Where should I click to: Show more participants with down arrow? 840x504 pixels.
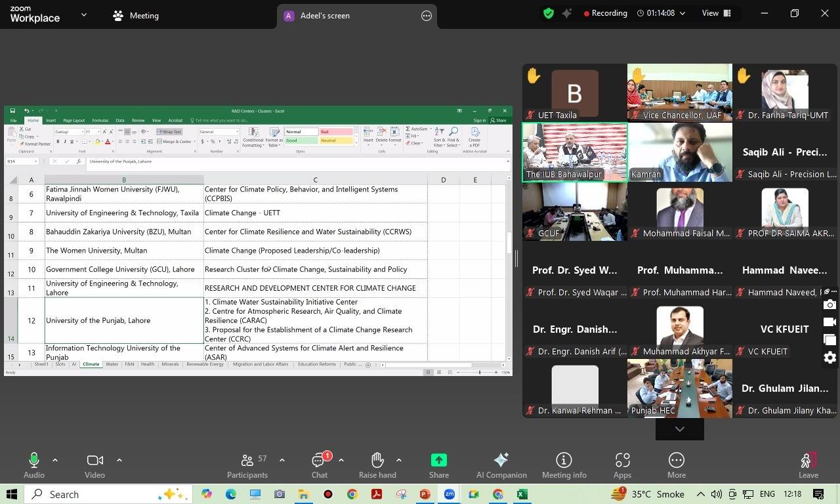click(x=679, y=429)
